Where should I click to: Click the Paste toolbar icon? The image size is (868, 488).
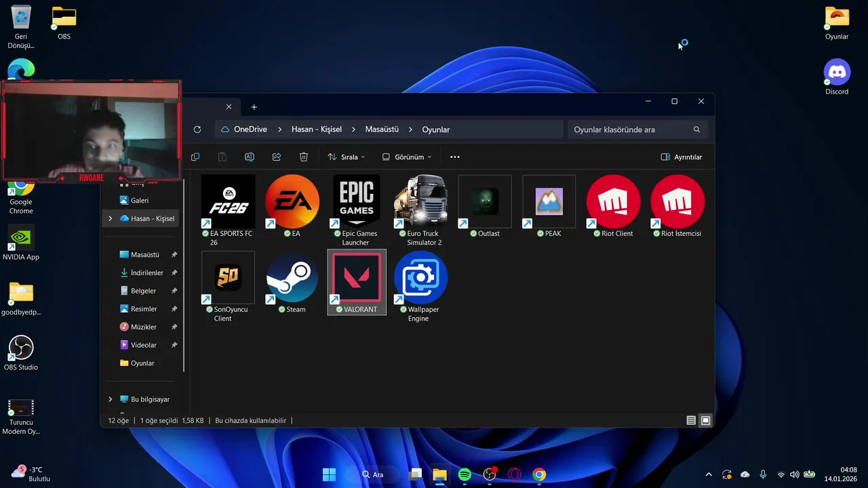pyautogui.click(x=222, y=157)
